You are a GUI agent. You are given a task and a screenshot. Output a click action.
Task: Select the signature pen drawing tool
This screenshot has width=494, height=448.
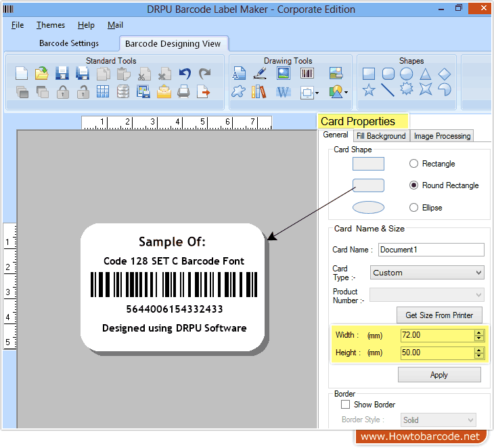pos(261,73)
